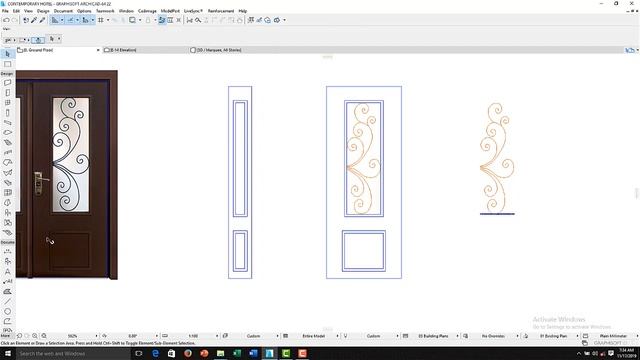The image size is (640, 360).
Task: Open the Teamwork menu
Action: pos(105,11)
